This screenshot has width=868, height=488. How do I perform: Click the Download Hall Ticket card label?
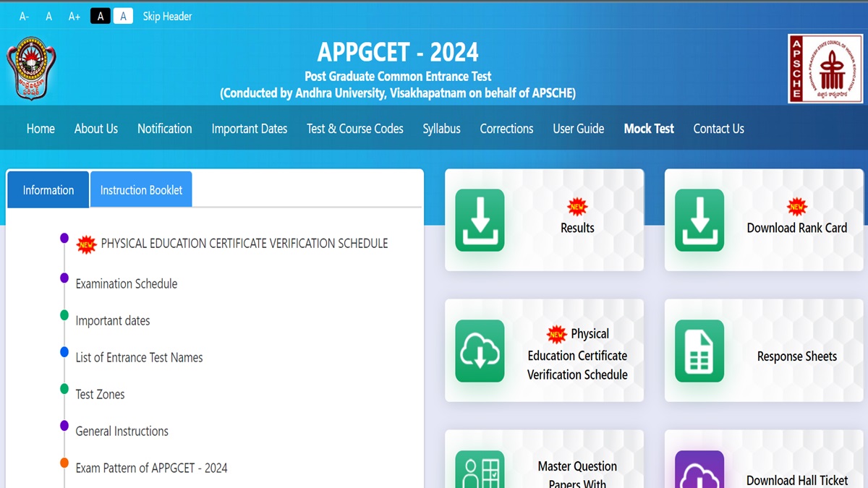click(797, 481)
